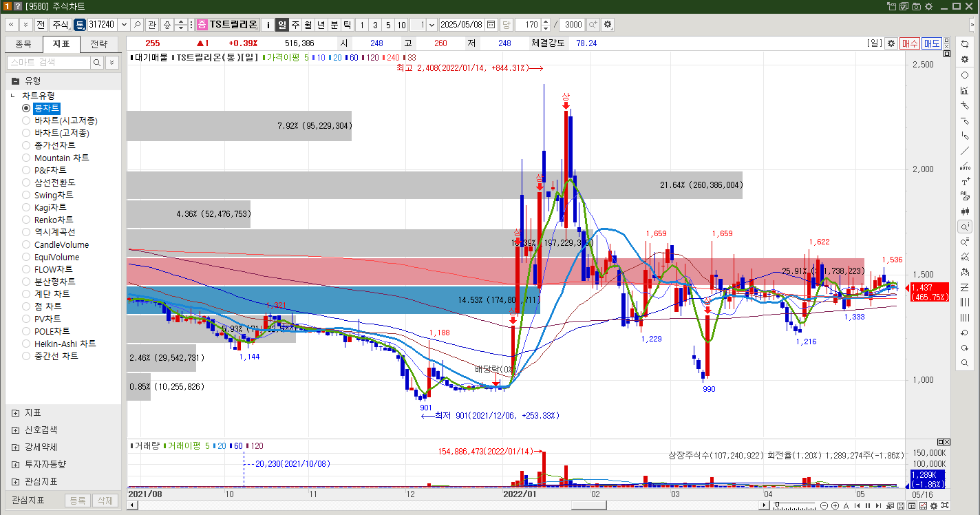Click the refresh/rotate icon in right toolbar
This screenshot has height=515, width=980.
964,44
